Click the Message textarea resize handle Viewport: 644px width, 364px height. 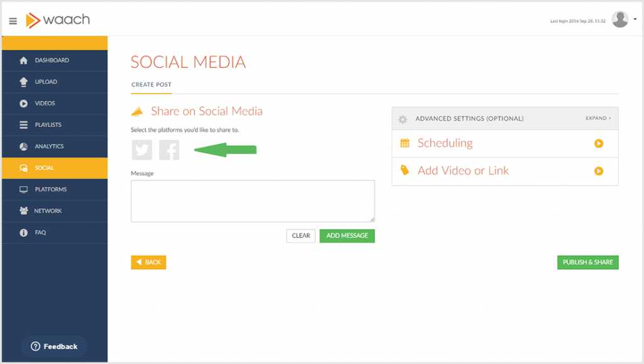372,219
